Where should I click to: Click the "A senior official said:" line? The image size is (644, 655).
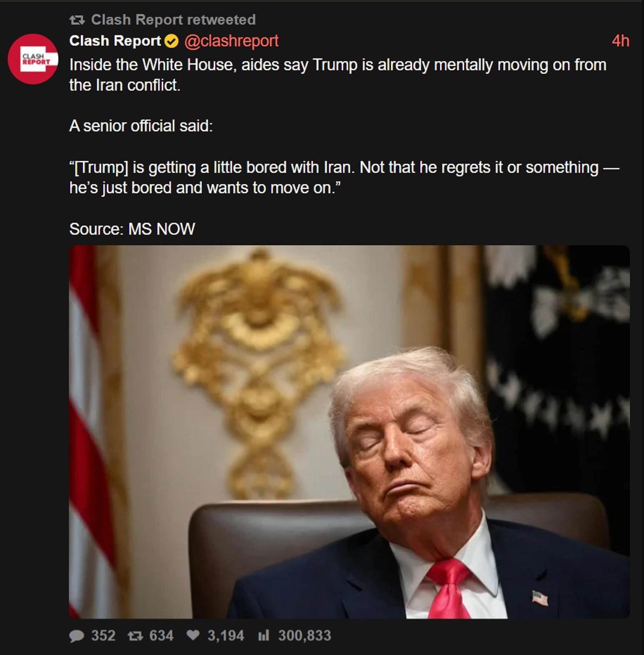[x=141, y=126]
